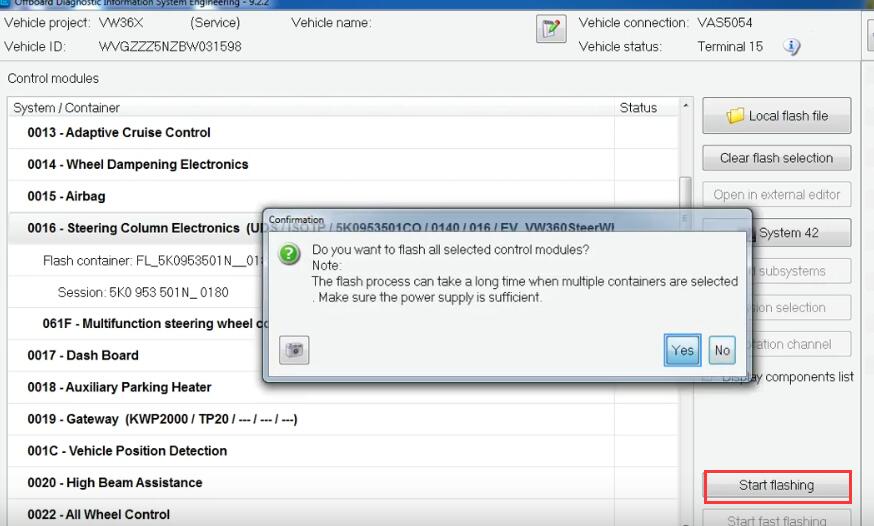Click the screenshot camera icon in the dialog
Screen dimensions: 874x526
(294, 350)
